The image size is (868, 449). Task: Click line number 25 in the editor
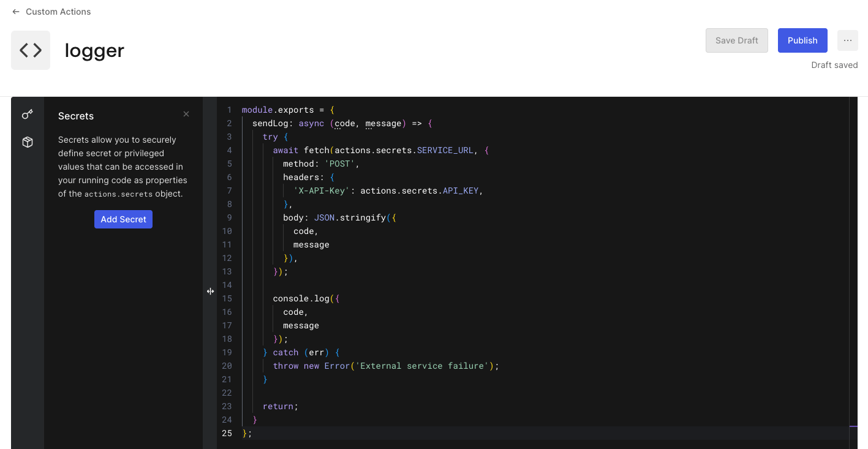click(x=227, y=434)
